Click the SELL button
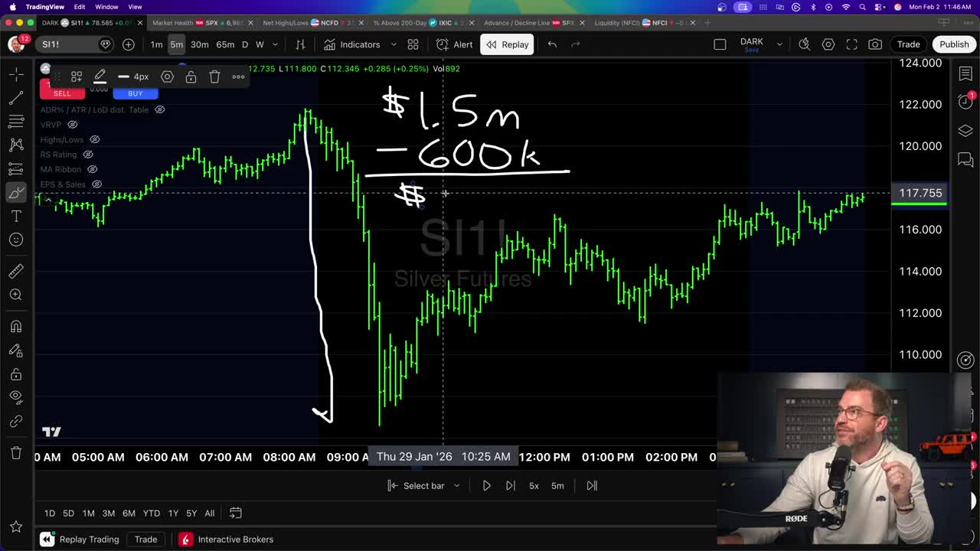The image size is (980, 551). click(62, 93)
